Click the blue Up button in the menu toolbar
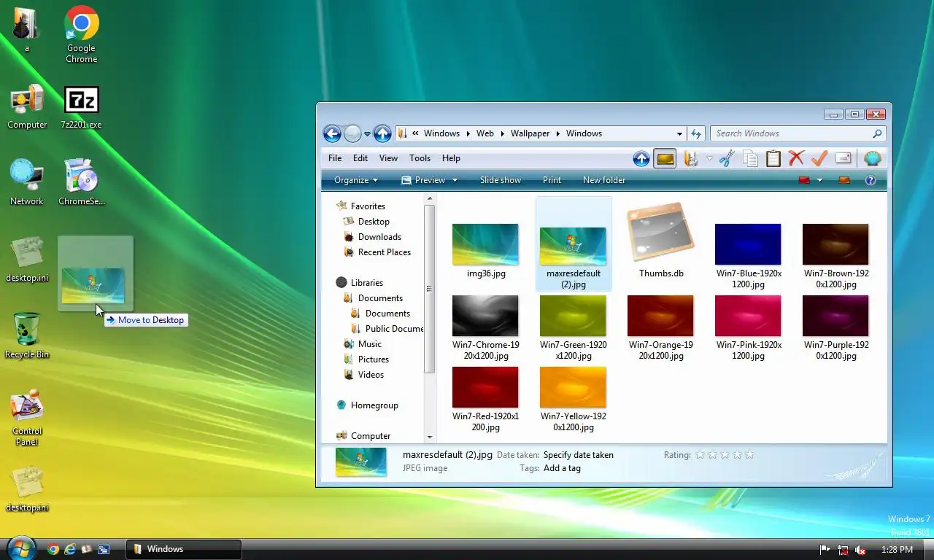This screenshot has width=934, height=560. 641,158
